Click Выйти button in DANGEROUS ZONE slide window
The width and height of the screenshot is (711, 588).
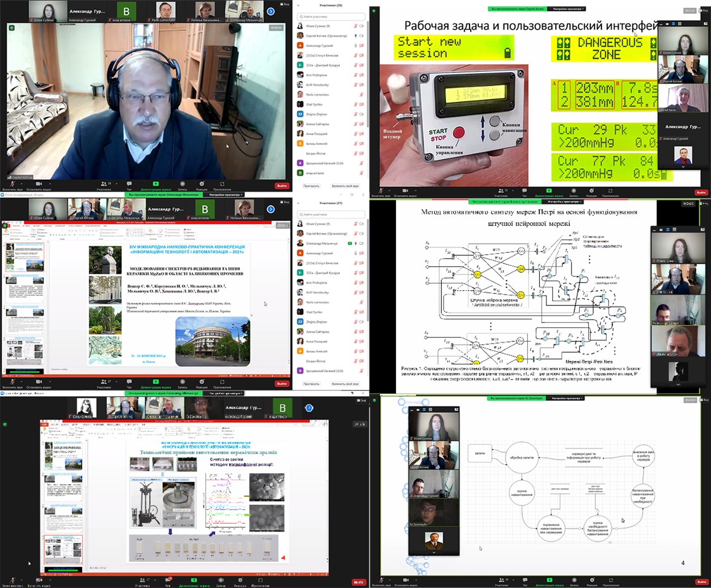pos(701,192)
